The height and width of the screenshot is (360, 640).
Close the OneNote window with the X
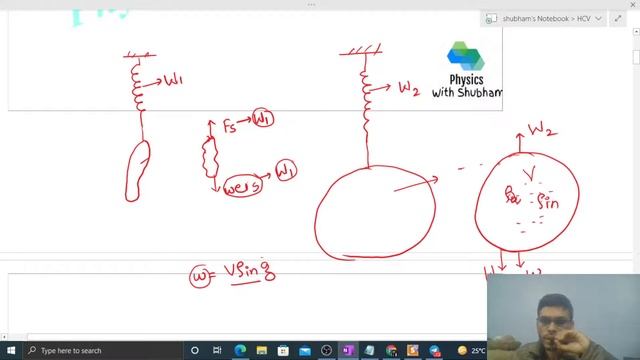click(633, 4)
